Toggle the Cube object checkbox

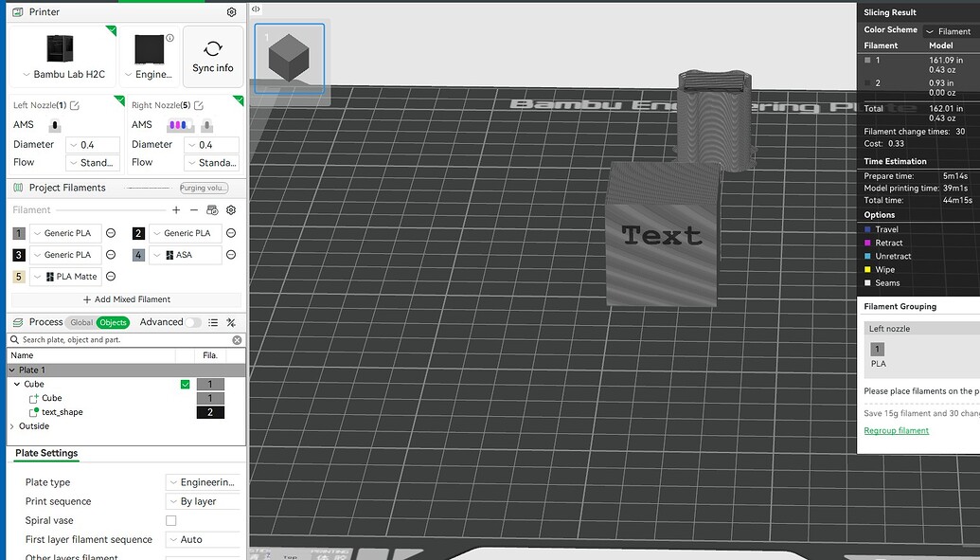[x=185, y=384]
